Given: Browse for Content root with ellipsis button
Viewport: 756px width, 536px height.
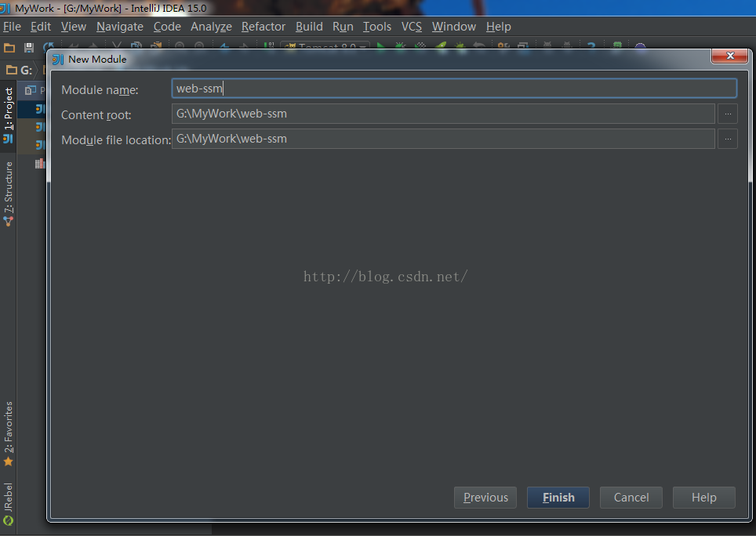Looking at the screenshot, I should pyautogui.click(x=728, y=114).
